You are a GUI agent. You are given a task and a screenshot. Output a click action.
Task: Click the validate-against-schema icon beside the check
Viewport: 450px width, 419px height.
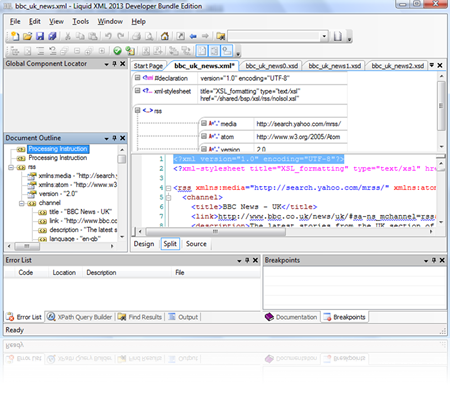(x=130, y=51)
